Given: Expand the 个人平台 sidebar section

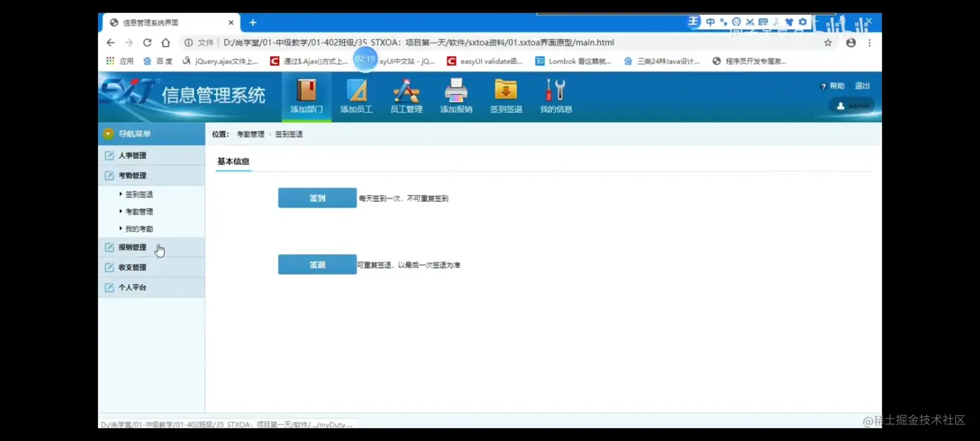Looking at the screenshot, I should (x=152, y=287).
